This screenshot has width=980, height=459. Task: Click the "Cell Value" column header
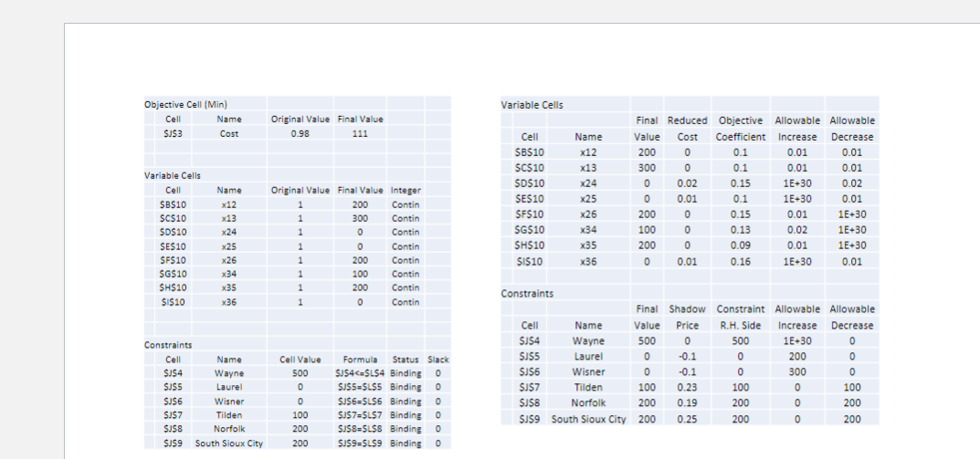[300, 360]
